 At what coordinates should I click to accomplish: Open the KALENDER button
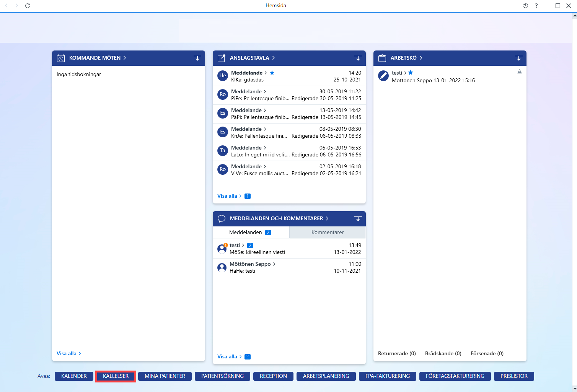pyautogui.click(x=74, y=376)
